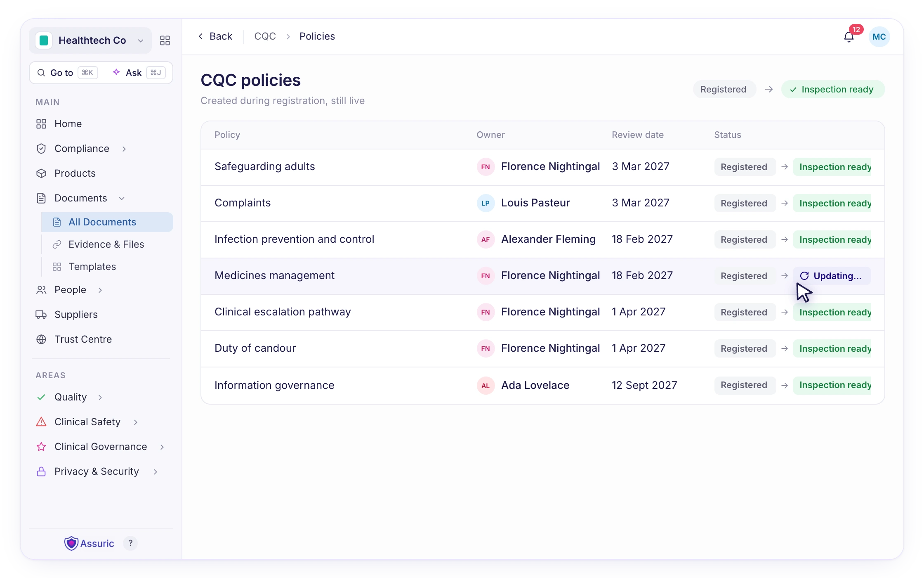Click the MC user avatar
The width and height of the screenshot is (924, 578).
point(879,37)
